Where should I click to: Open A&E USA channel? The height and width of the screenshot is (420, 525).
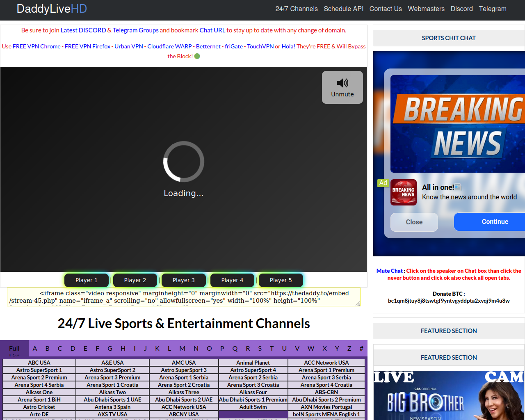112,363
